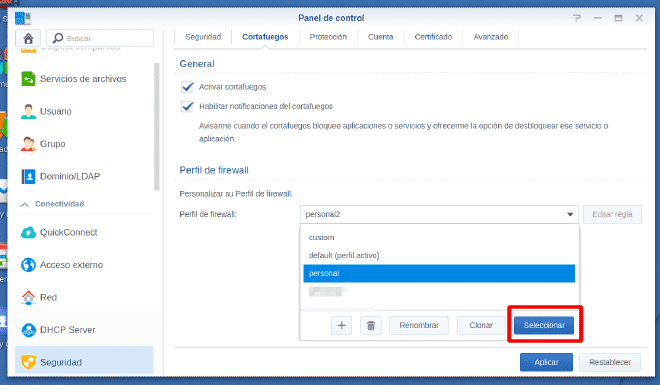Click the Panel de control app icon
This screenshot has width=660, height=385.
[23, 18]
